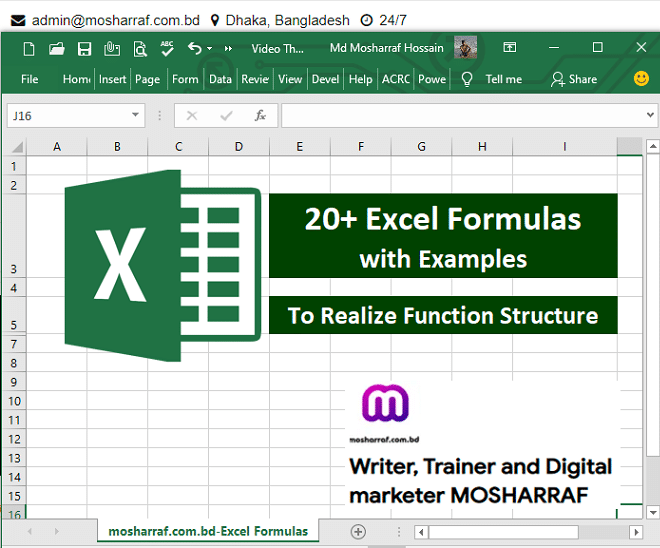
Task: Select column H header
Action: 482,147
